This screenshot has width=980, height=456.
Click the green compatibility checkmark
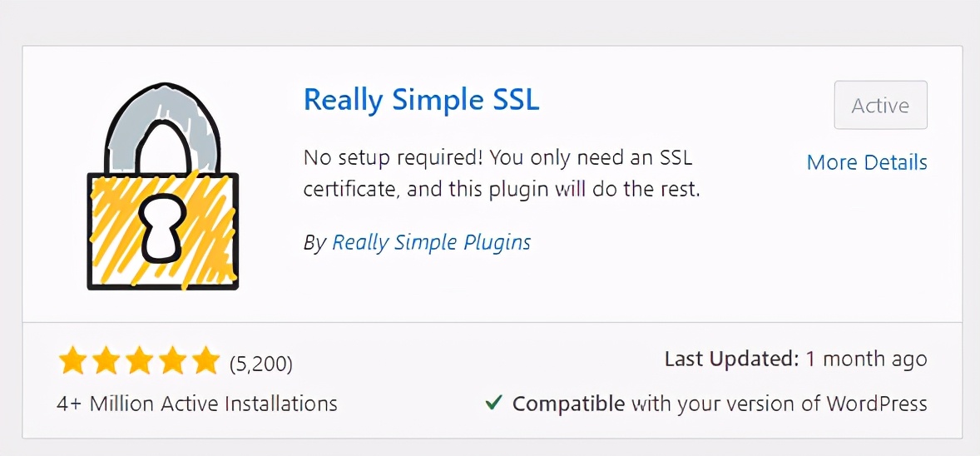(x=493, y=404)
